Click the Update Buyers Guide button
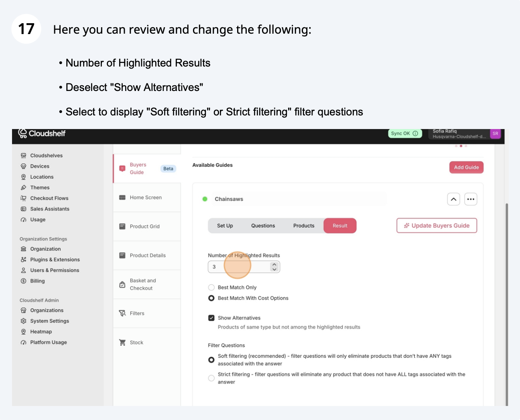 (x=437, y=226)
